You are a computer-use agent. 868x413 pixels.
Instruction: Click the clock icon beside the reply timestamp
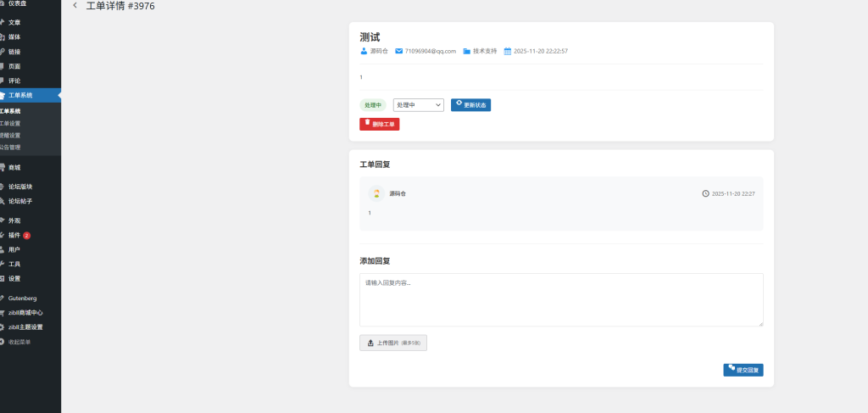tap(705, 193)
